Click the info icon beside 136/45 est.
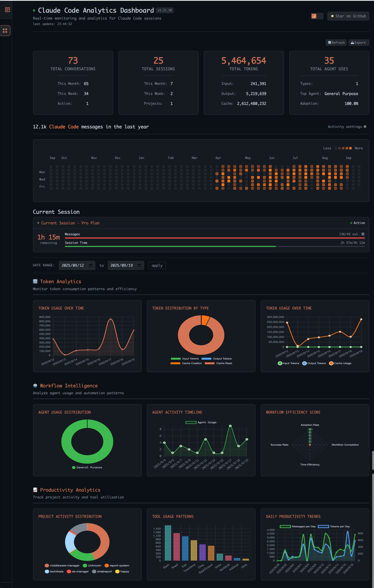 tap(363, 234)
